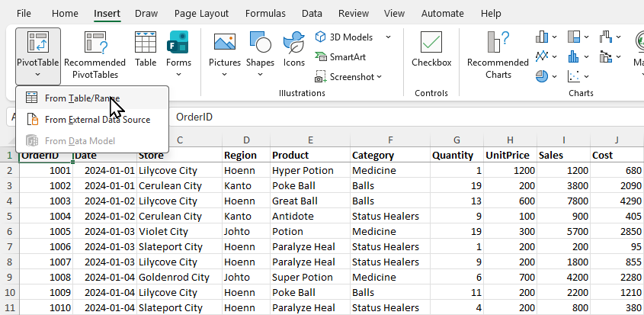The height and width of the screenshot is (315, 644).
Task: Switch to the Review tab
Action: click(353, 13)
